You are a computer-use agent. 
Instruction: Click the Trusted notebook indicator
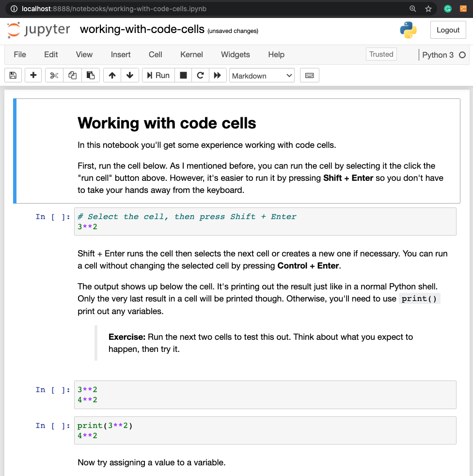[x=381, y=54]
